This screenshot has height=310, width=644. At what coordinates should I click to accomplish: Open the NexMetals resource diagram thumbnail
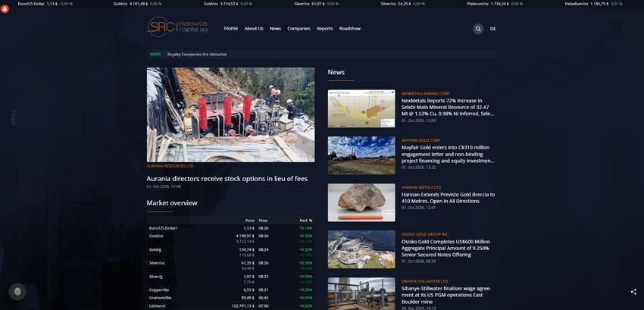(361, 108)
